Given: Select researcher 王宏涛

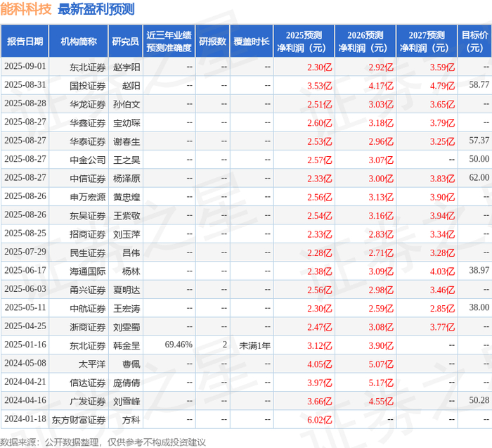Looking at the screenshot, I should [127, 308].
